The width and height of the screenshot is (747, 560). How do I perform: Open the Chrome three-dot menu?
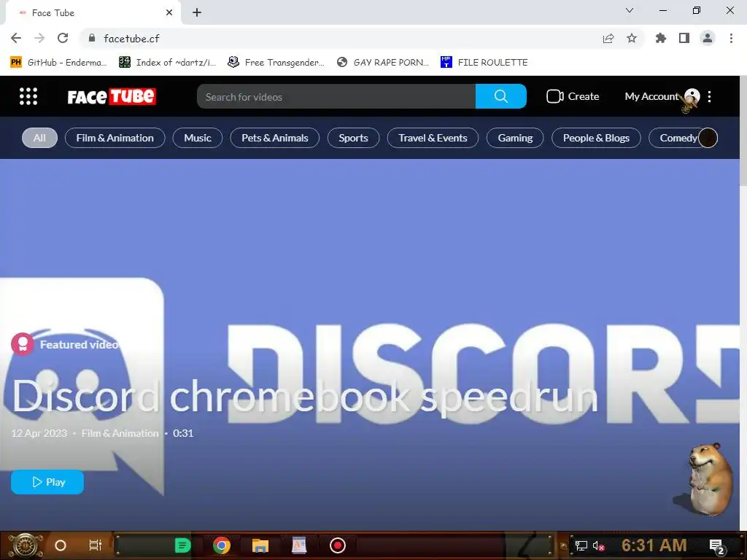[731, 38]
